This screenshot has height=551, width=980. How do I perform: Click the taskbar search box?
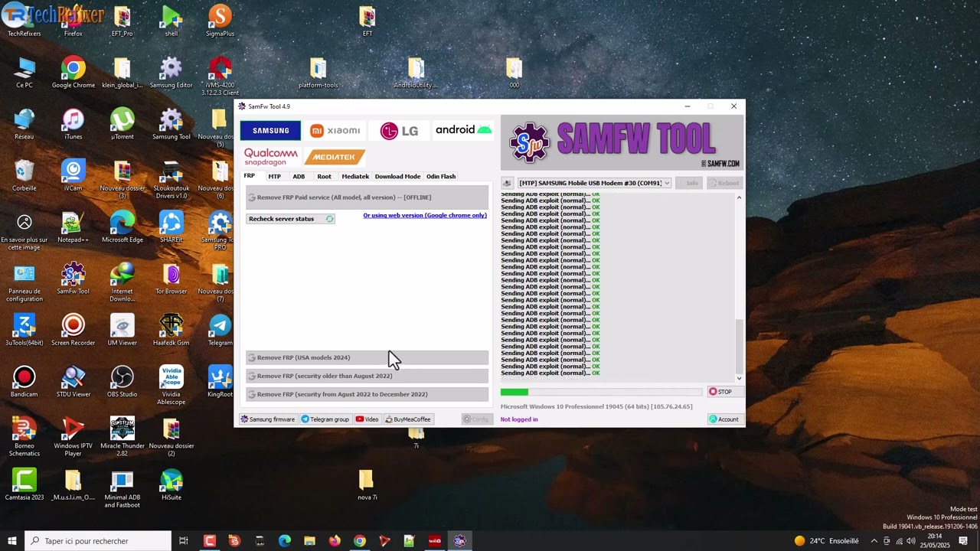click(x=98, y=541)
